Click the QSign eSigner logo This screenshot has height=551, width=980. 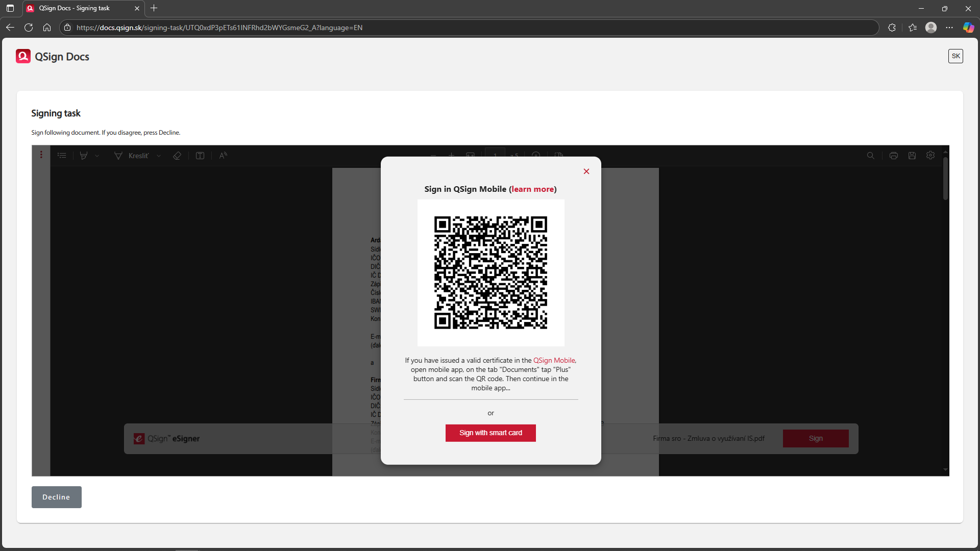[167, 439]
